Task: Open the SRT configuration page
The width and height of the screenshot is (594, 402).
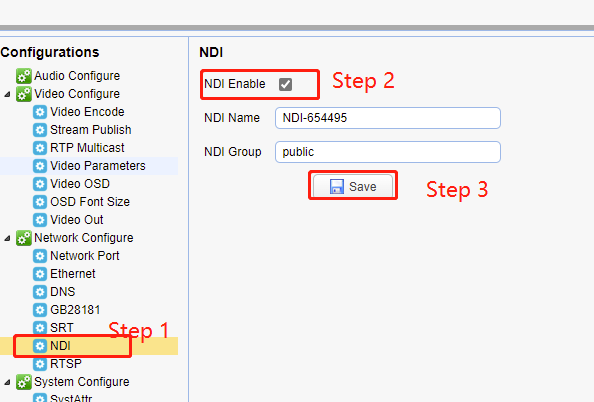Action: click(62, 328)
